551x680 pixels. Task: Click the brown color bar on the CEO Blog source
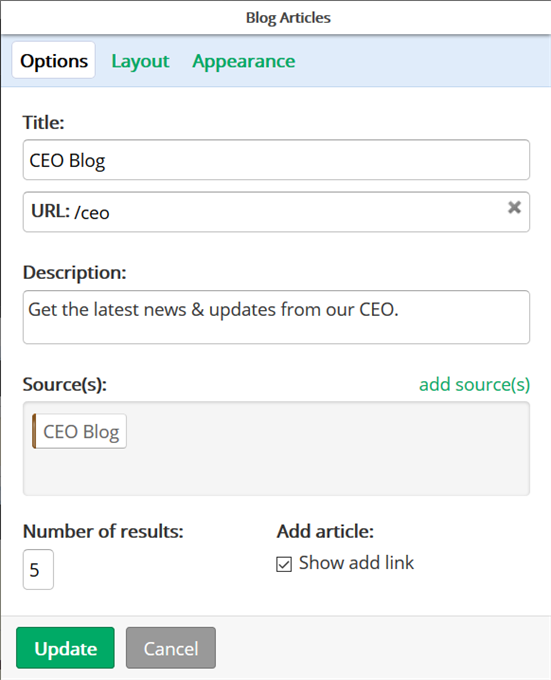pos(34,431)
